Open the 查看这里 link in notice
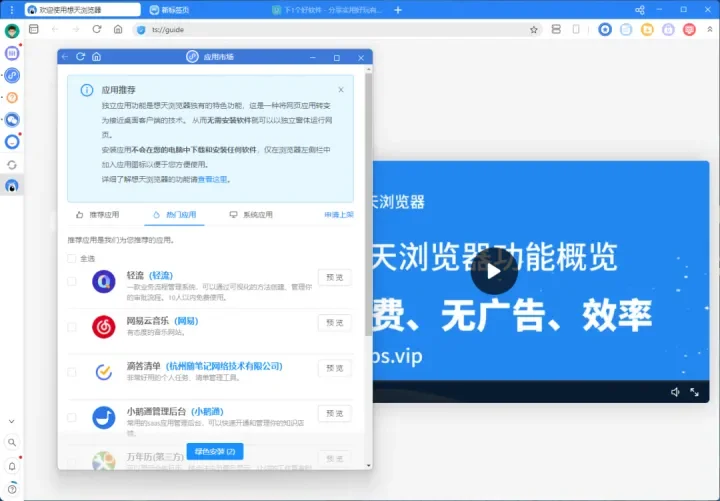This screenshot has height=501, width=720. pos(213,179)
